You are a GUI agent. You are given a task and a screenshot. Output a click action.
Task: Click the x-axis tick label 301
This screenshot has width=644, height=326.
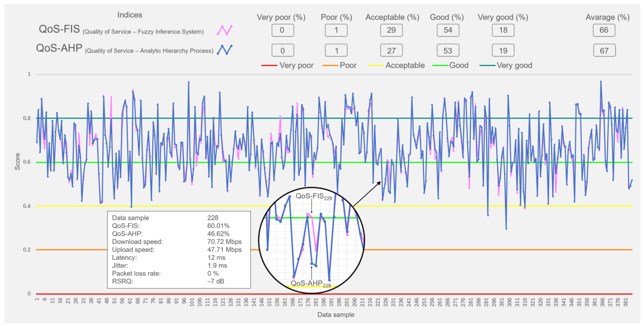pyautogui.click(x=501, y=302)
